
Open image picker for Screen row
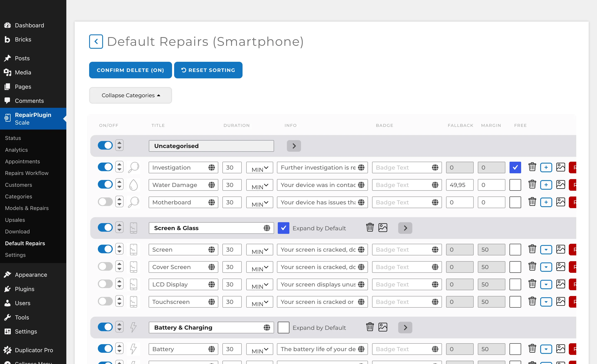[x=561, y=249]
